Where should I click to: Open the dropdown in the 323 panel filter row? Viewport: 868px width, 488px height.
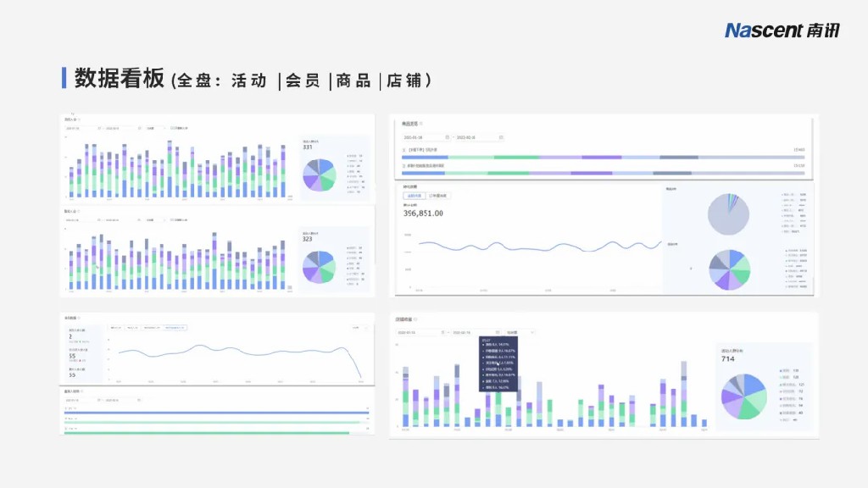pyautogui.click(x=156, y=220)
